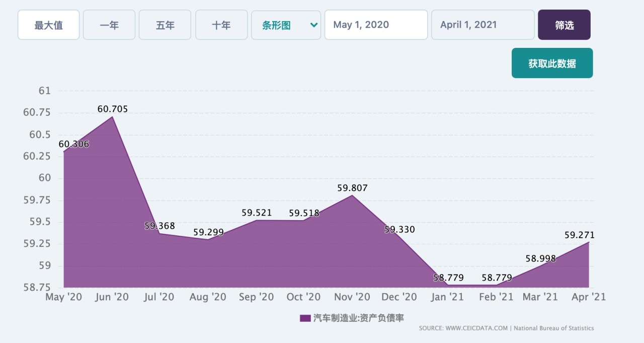Click the source text WWW.CEICDATA.COM
Screen dimensions: 644x343
477,328
